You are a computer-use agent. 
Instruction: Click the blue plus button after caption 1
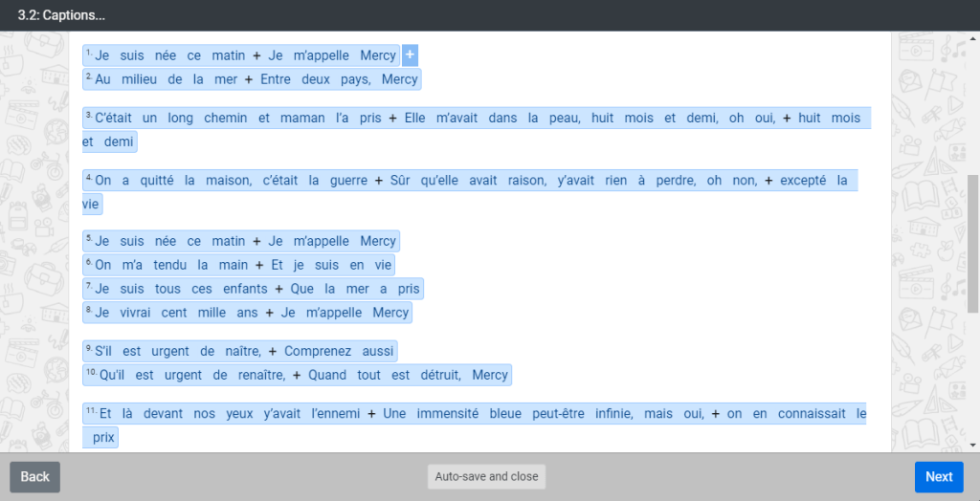pyautogui.click(x=410, y=55)
